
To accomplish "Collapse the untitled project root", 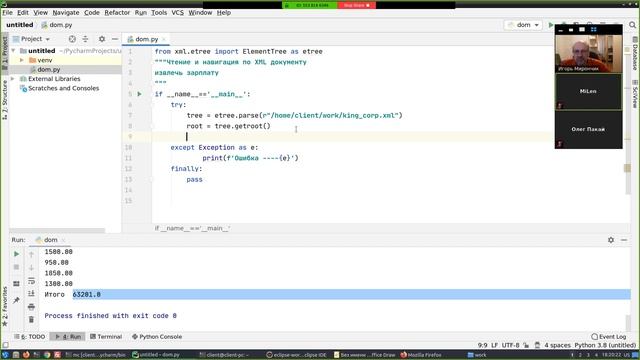I will pos(13,51).
